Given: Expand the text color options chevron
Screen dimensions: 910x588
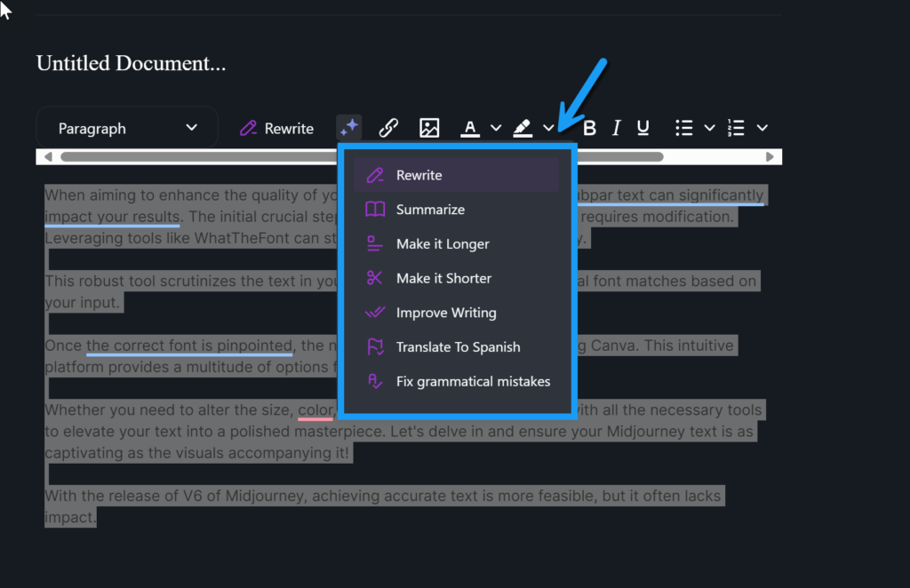Looking at the screenshot, I should coord(496,128).
